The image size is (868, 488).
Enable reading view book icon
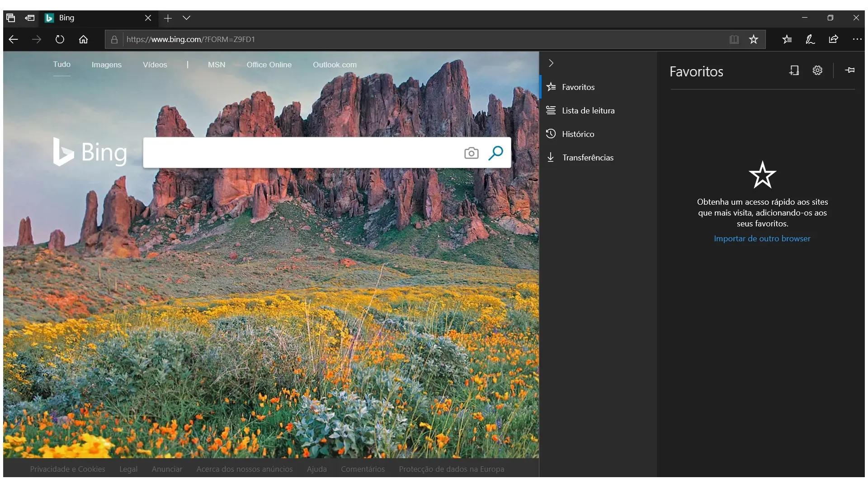click(x=734, y=39)
